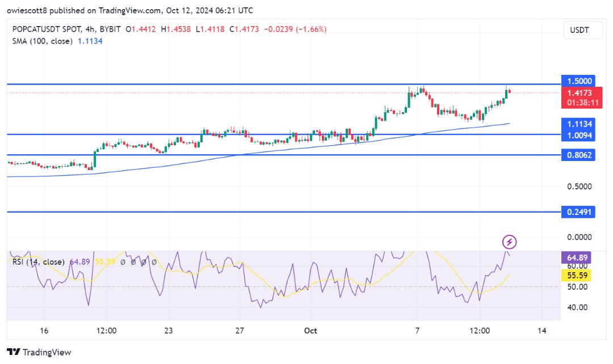Screen dimensions: 613x364
Task: Select the 0.8062 support level label
Action: (577, 155)
